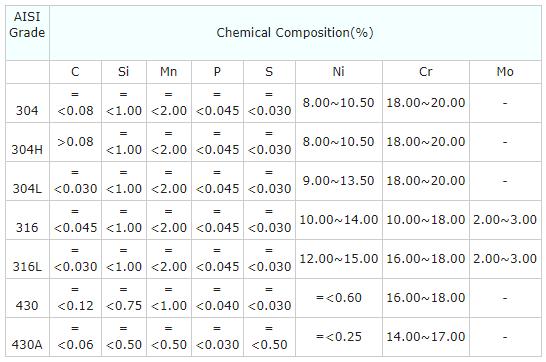Click the 9.00~13.50 nickel value
Screen dimensions: 546x362
coord(338,181)
